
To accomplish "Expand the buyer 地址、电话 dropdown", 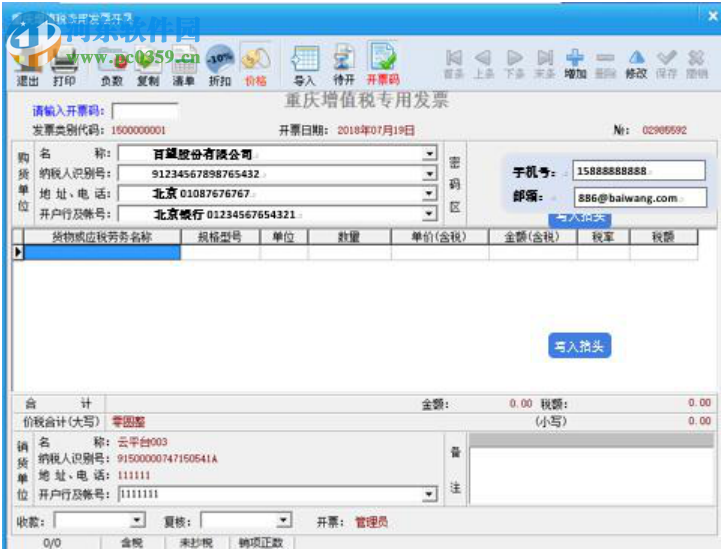I will pyautogui.click(x=430, y=194).
